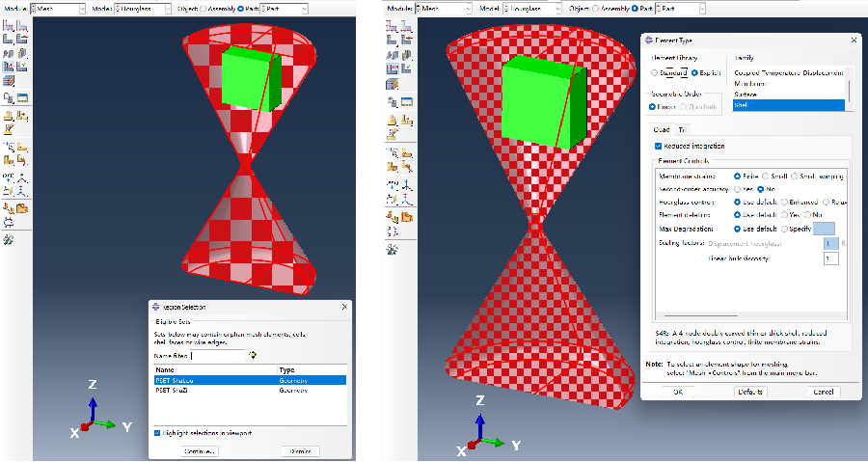Select Assembly object radio in Element Type window
Viewport: 868px width, 462px height.
(595, 9)
